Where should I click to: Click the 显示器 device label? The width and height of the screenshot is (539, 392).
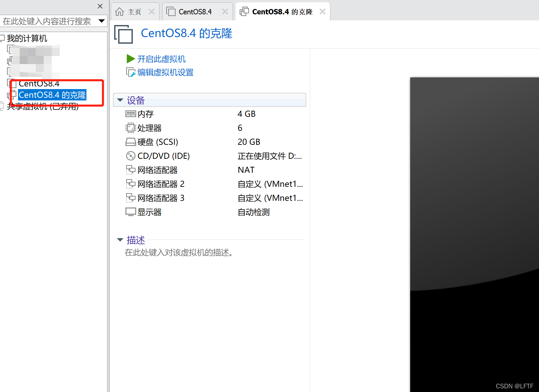150,212
